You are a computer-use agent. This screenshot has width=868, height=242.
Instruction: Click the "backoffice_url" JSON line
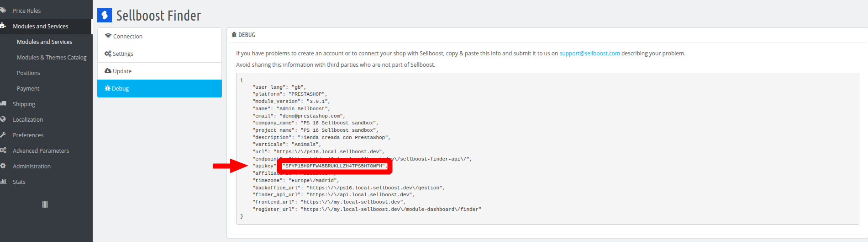click(348, 188)
